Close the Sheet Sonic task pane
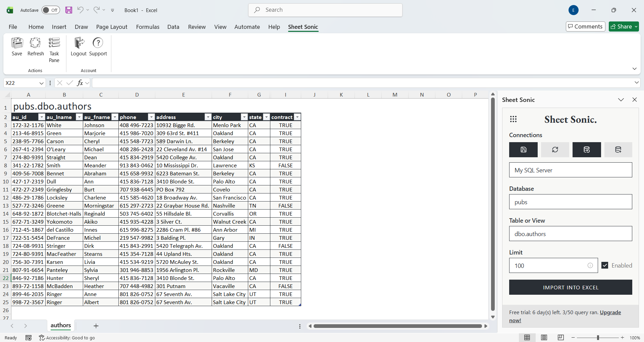This screenshot has height=342, width=644. coord(635,100)
